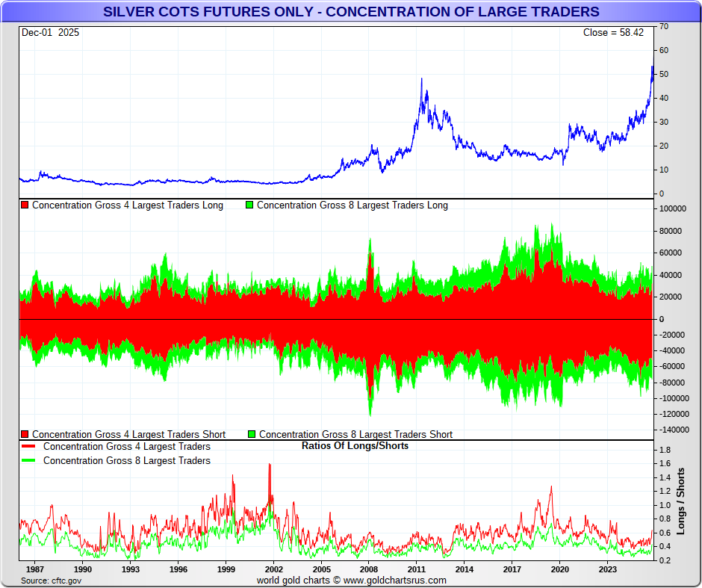Click the 1.2 ratio axis label

point(665,492)
